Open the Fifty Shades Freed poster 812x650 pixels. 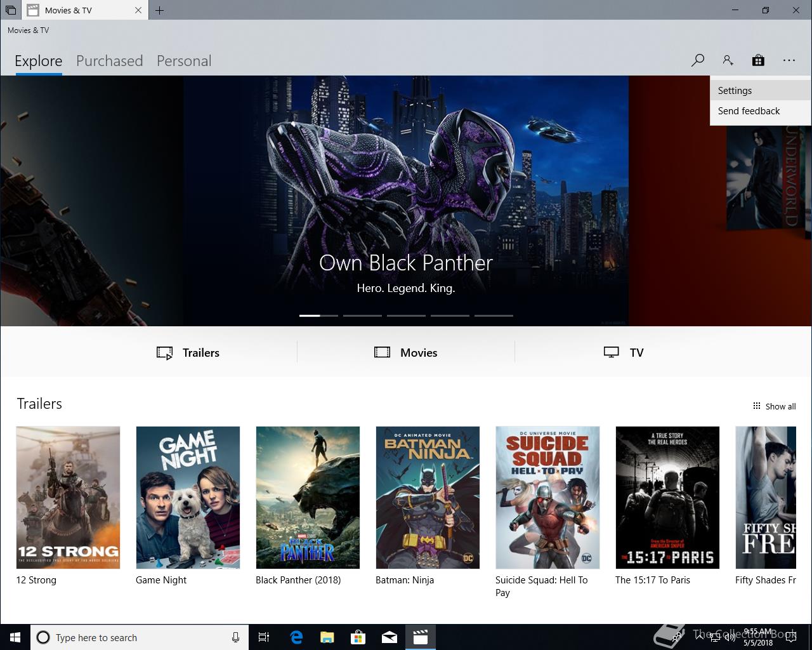click(766, 498)
